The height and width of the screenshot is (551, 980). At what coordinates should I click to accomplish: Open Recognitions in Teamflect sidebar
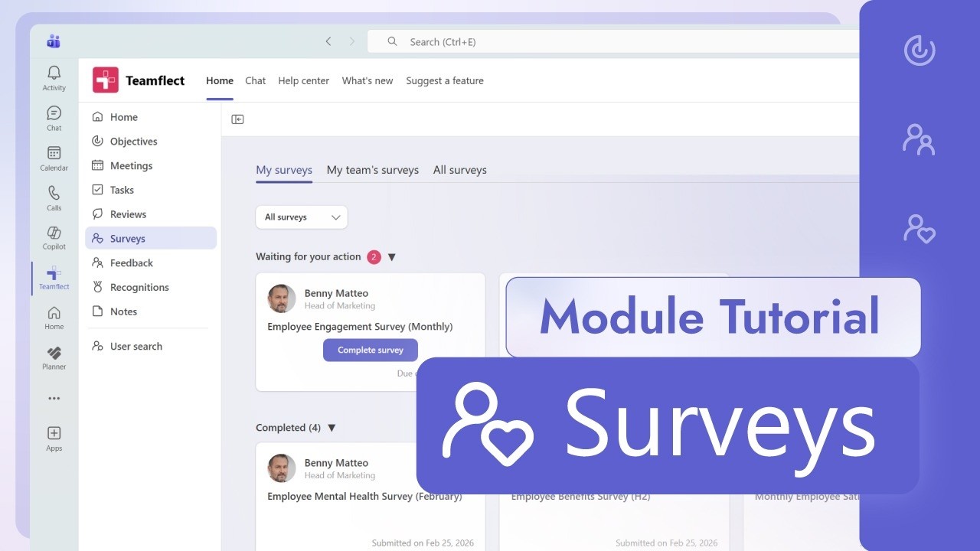pyautogui.click(x=151, y=287)
